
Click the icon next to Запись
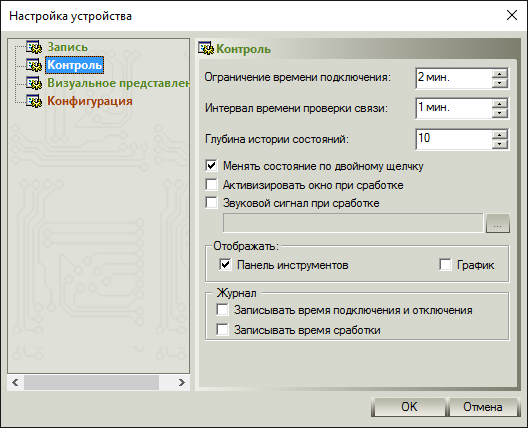pos(34,47)
